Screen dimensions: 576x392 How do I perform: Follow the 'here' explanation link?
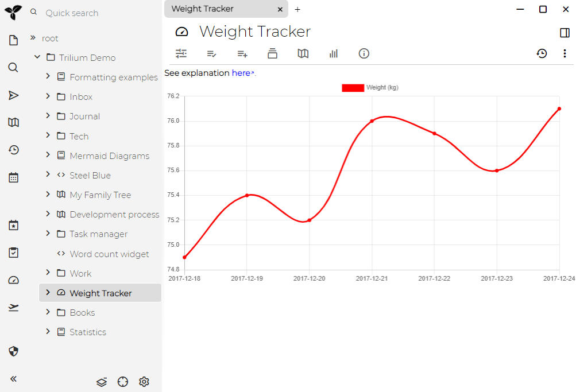[241, 73]
